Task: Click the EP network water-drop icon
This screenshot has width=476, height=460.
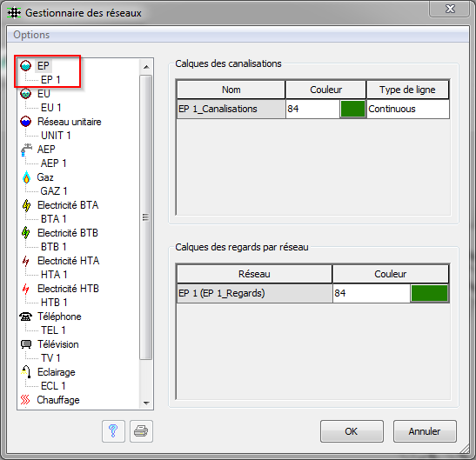Action: pyautogui.click(x=26, y=65)
